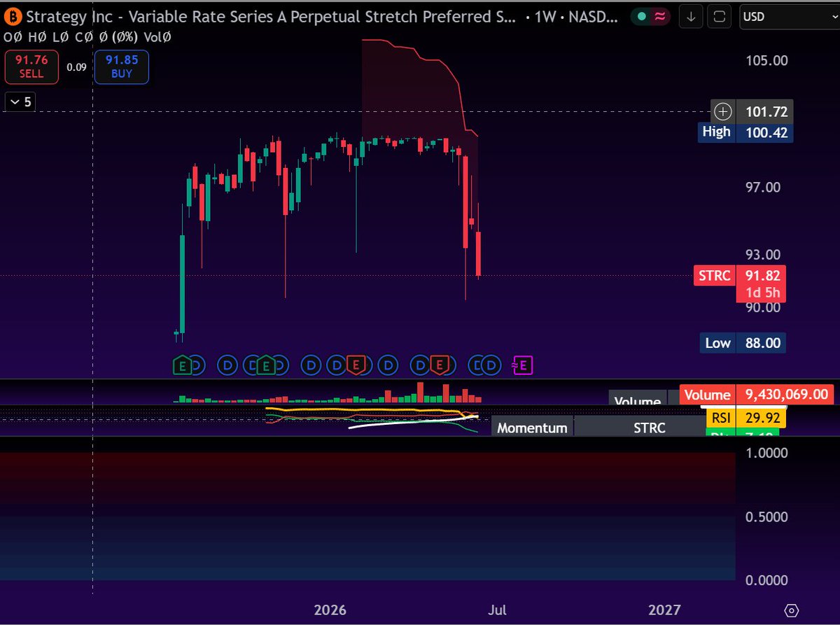Click the Jul label on time axis
Image resolution: width=840 pixels, height=625 pixels.
(x=498, y=610)
